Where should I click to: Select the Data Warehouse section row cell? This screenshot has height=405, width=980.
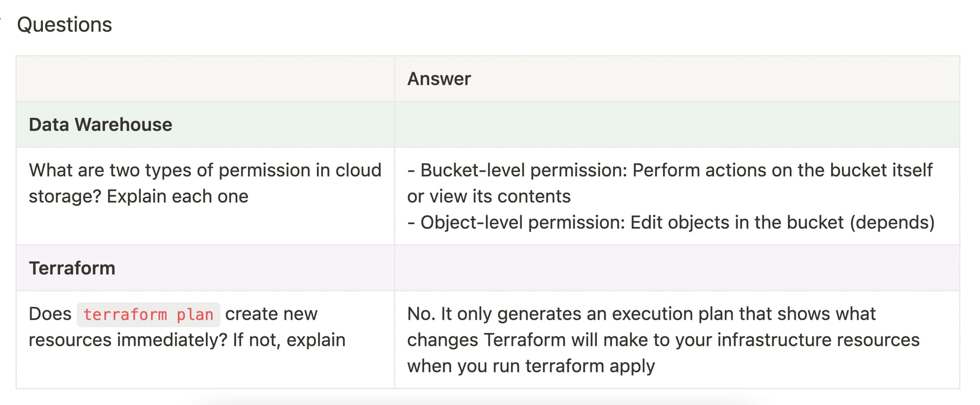click(x=101, y=125)
